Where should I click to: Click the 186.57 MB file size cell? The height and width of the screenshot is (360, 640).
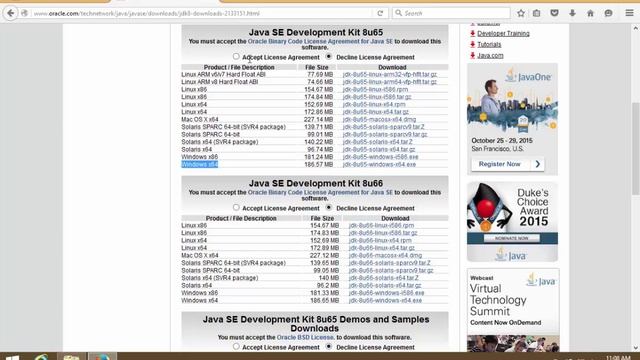[x=318, y=164]
